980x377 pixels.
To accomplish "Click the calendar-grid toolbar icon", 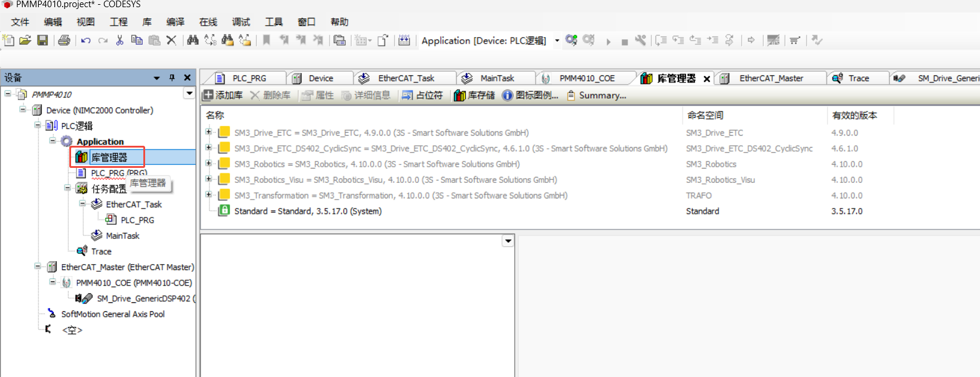I will point(404,40).
